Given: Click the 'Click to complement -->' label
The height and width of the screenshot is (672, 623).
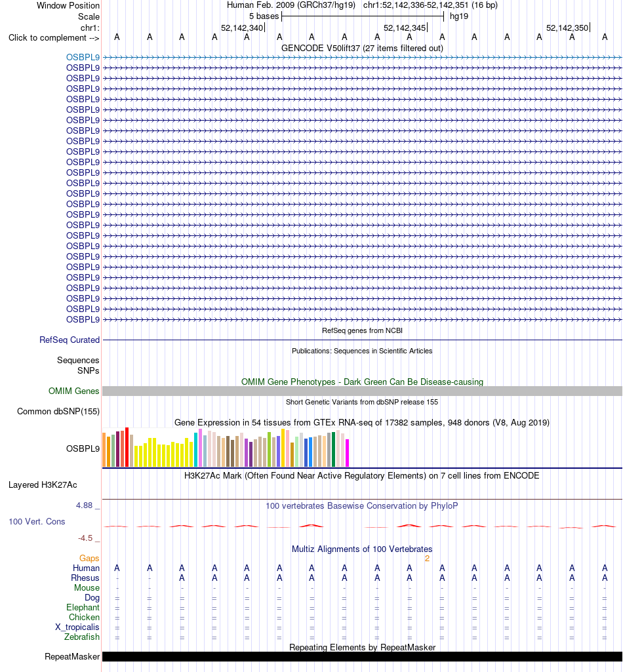Looking at the screenshot, I should pyautogui.click(x=54, y=38).
